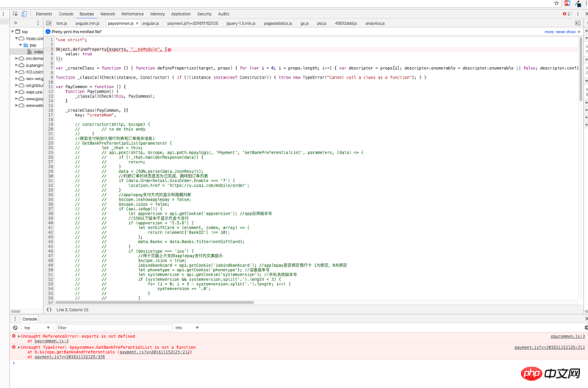The image size is (588, 388).
Task: Open the Memory tab
Action: click(x=157, y=14)
